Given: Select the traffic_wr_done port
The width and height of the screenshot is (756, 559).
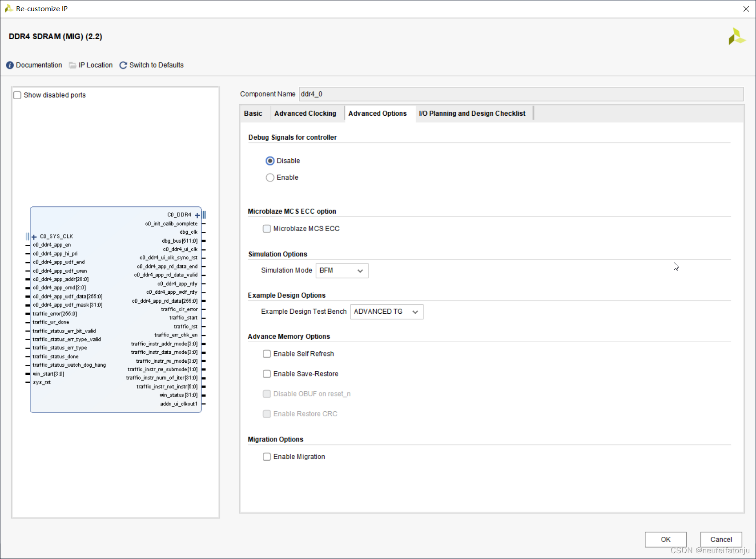Looking at the screenshot, I should pos(51,322).
